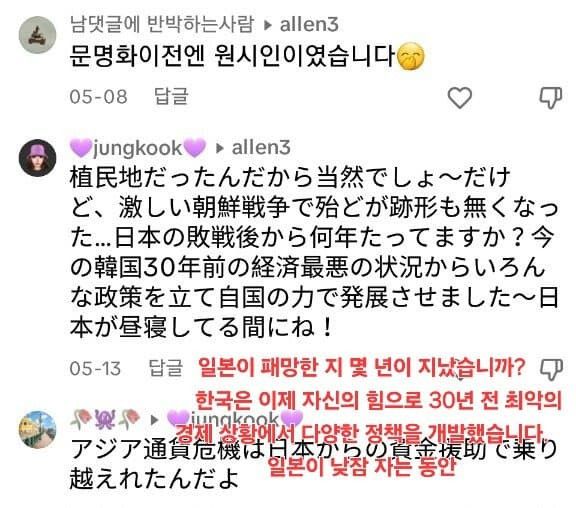Dislike jungkook's 05-13 comment

pos(551,369)
